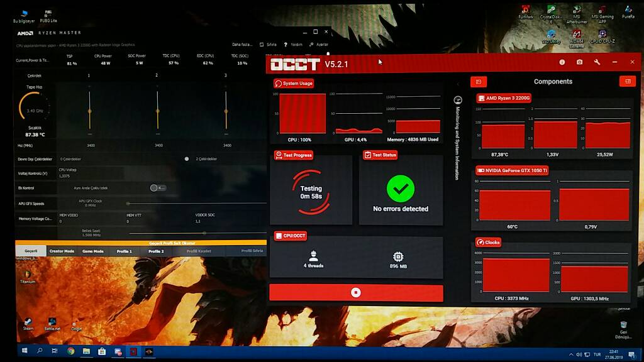Screen dimensions: 644x362
Task: Click Sıfırla in Ryzen Master toolbar
Action: [x=268, y=45]
